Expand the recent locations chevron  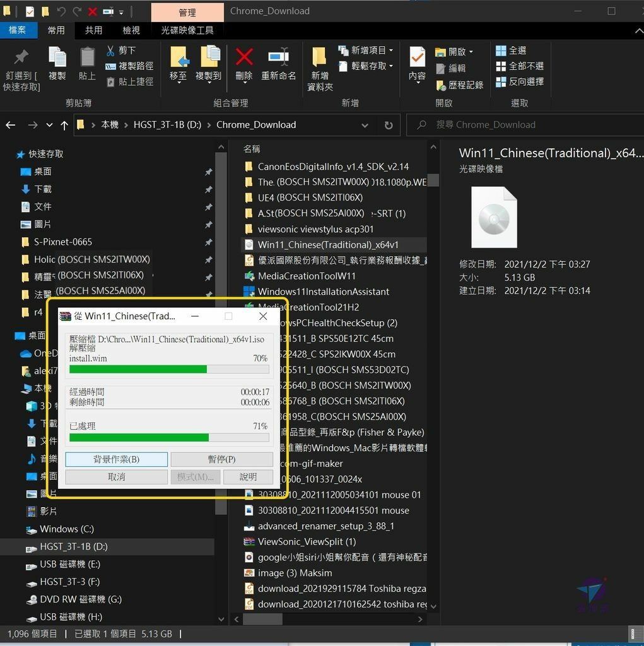49,125
